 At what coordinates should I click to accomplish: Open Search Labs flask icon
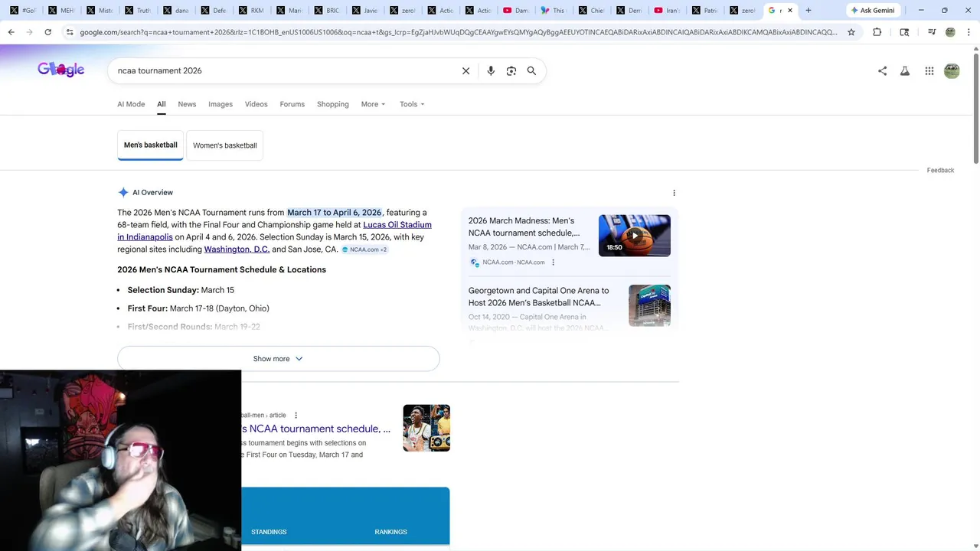pos(905,70)
